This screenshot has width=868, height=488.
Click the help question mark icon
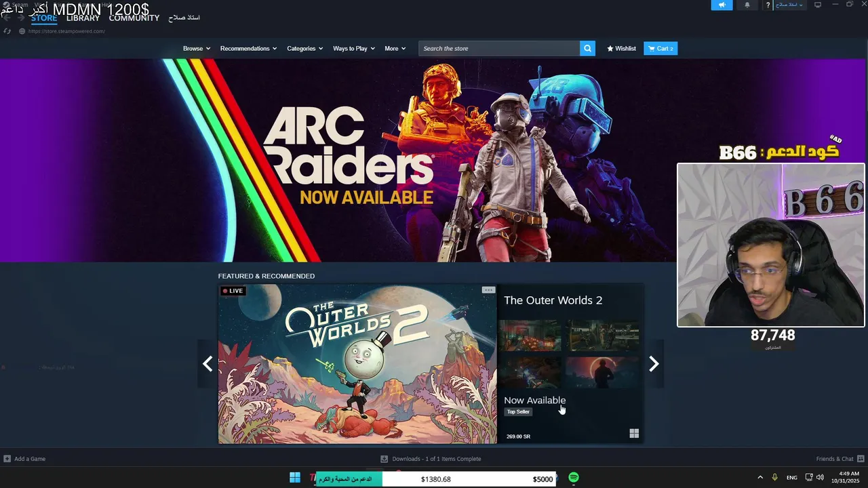(768, 5)
